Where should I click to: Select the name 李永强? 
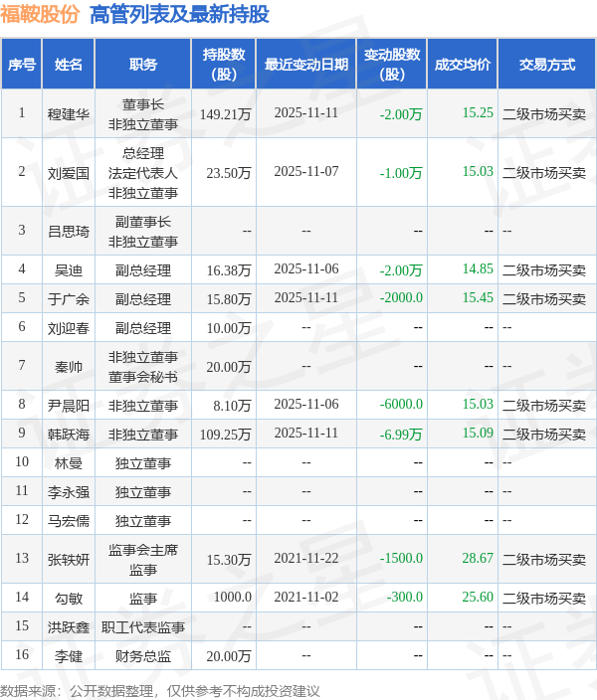[x=69, y=492]
